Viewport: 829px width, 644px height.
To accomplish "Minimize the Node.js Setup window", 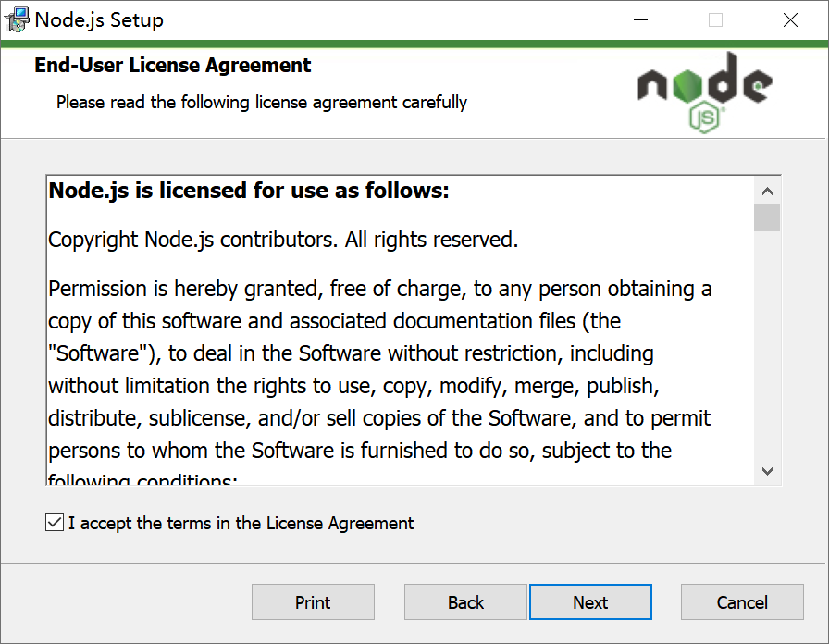I will point(640,19).
